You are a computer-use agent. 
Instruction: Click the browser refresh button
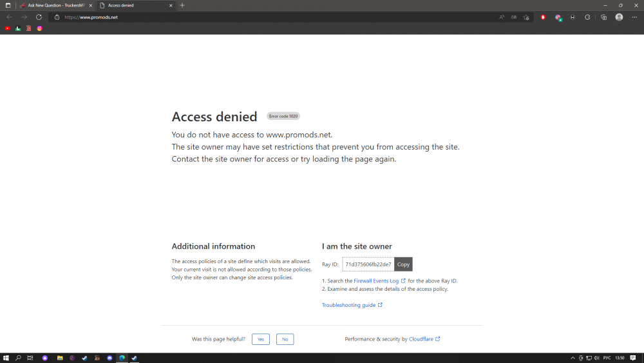39,17
